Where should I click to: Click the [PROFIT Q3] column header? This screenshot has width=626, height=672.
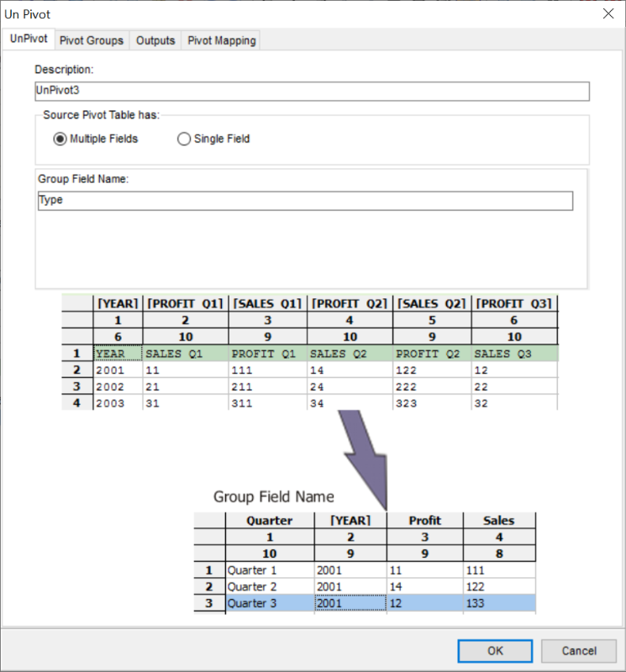(x=514, y=303)
